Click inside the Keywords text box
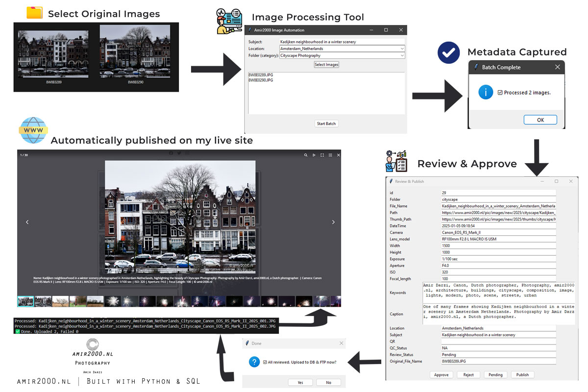Screen dimensions: 588x392 (x=498, y=292)
